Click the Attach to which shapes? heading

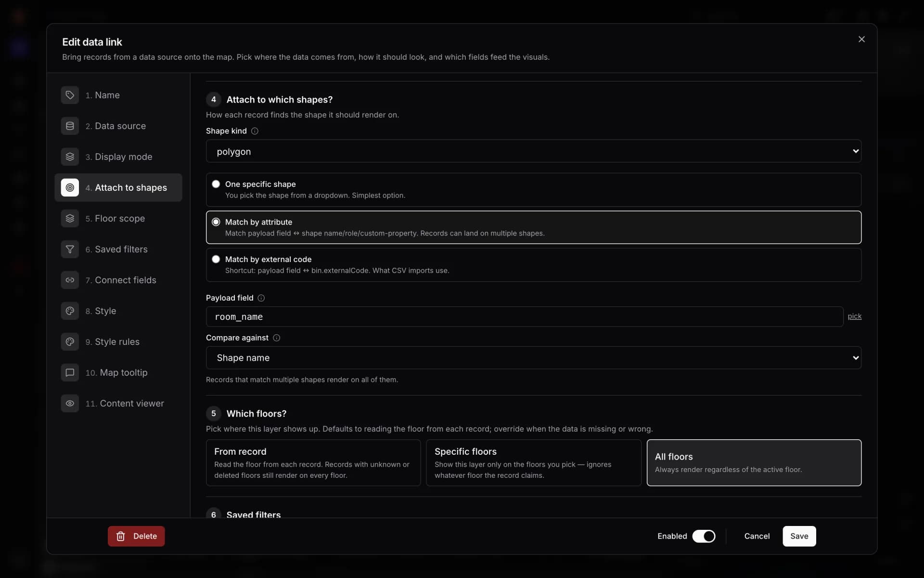(x=279, y=100)
